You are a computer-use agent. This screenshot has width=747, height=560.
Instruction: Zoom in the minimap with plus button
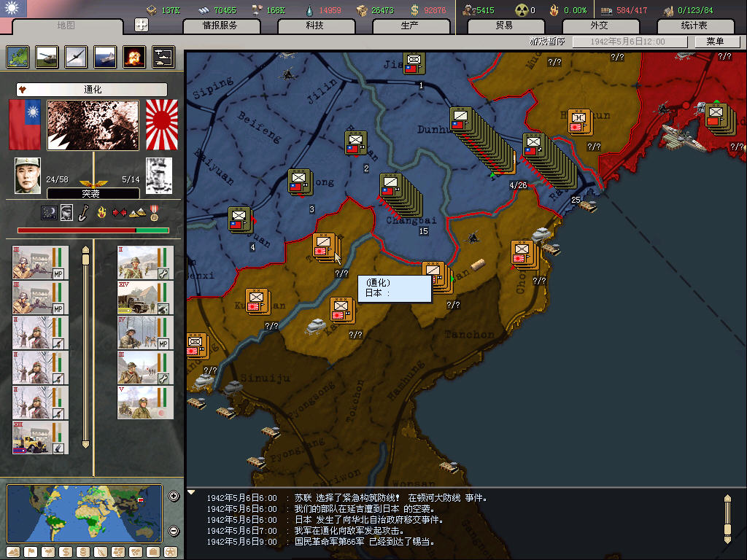(174, 497)
